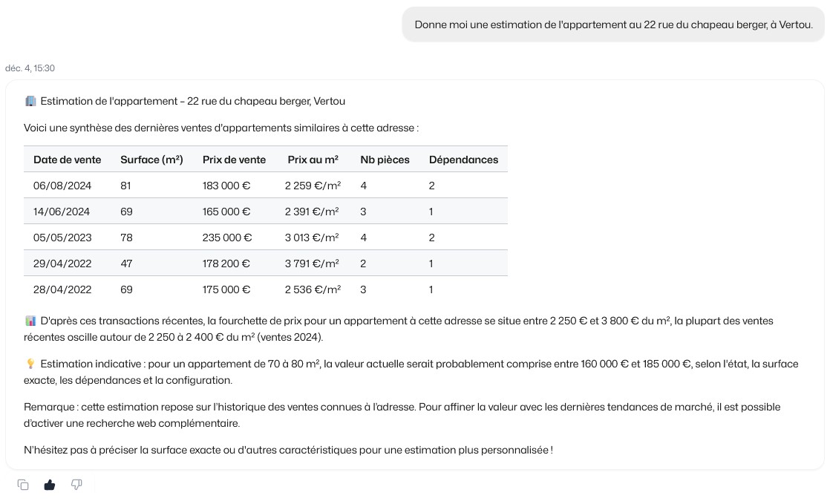Click the "déc. 4, 15:30" timestamp
Image resolution: width=830 pixels, height=504 pixels.
tap(30, 68)
